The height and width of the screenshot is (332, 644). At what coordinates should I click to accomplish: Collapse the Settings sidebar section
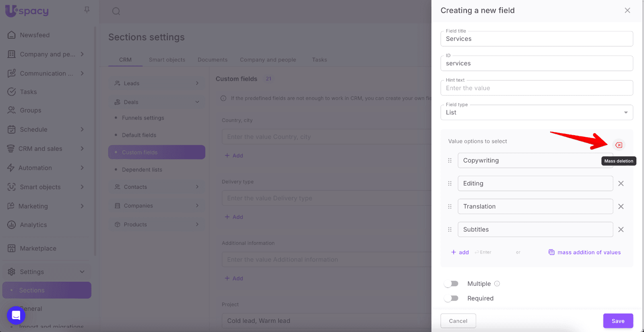[82, 272]
